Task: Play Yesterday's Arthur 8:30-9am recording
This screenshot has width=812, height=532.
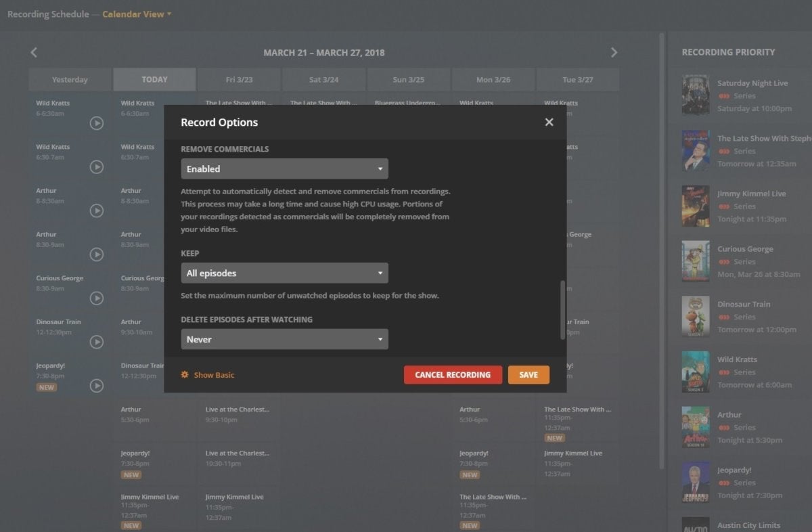Action: click(97, 254)
